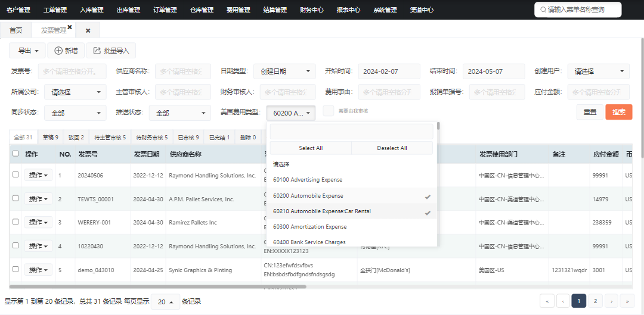Viewport: 644px width, 315px height.
Task: Click the 结束时间 date field
Action: click(494, 71)
